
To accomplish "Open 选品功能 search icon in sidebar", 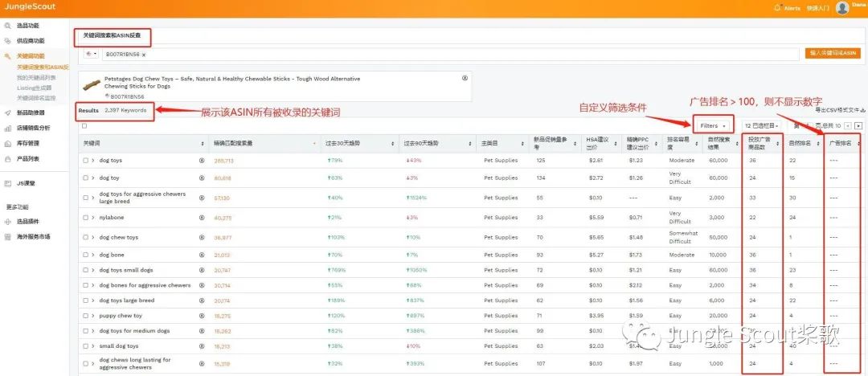I will tap(7, 26).
